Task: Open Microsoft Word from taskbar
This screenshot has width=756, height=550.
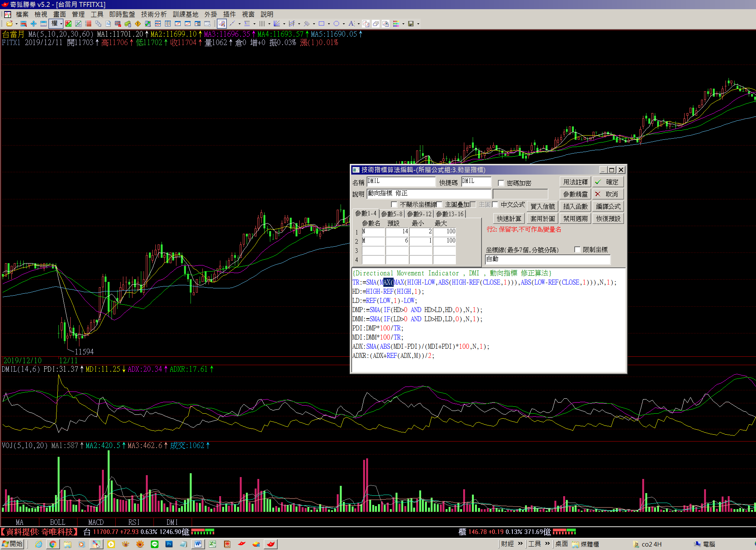Action: pyautogui.click(x=198, y=544)
